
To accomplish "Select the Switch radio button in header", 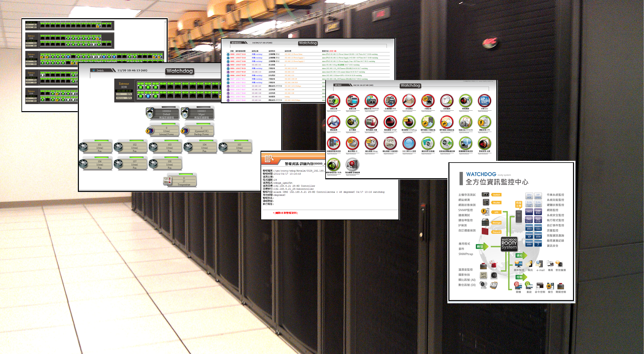I will (94, 71).
